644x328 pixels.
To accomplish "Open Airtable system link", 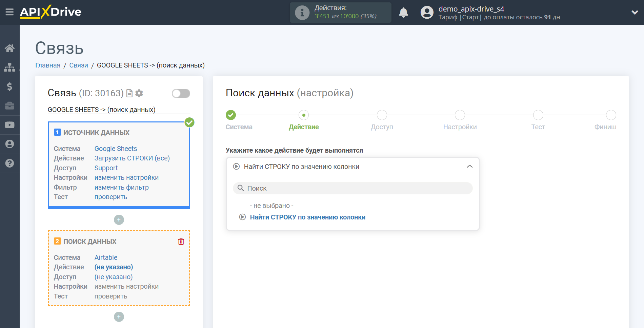I will 106,257.
